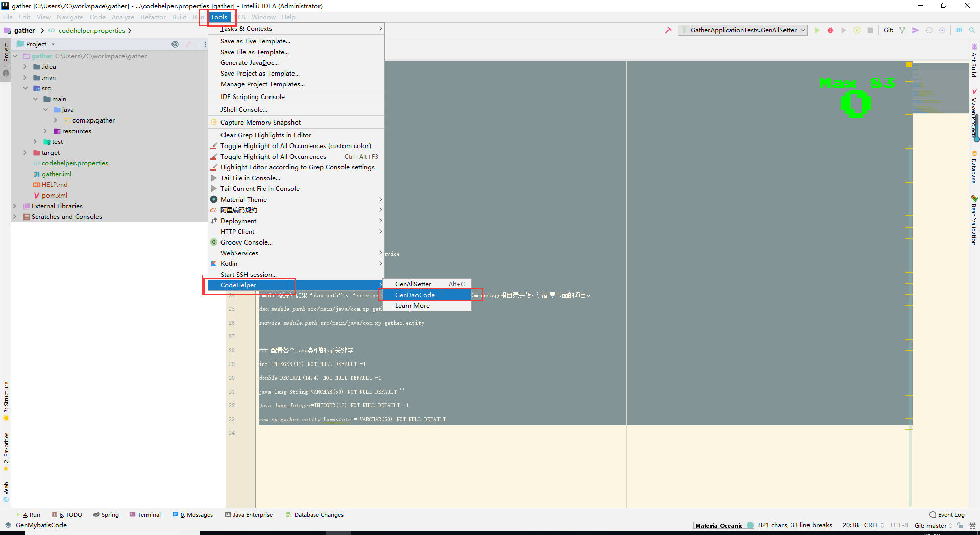Click the tool windows toggle icon bottom-left
This screenshot has height=535, width=980.
tap(8, 525)
